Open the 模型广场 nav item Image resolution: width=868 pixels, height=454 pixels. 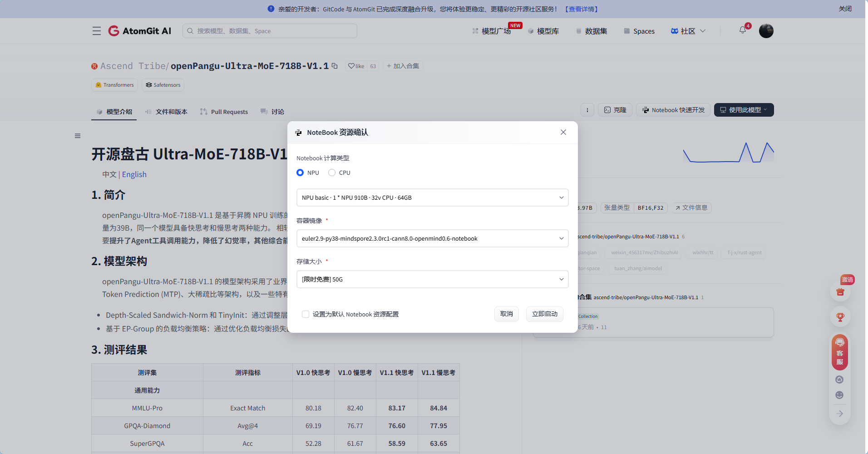tap(491, 31)
